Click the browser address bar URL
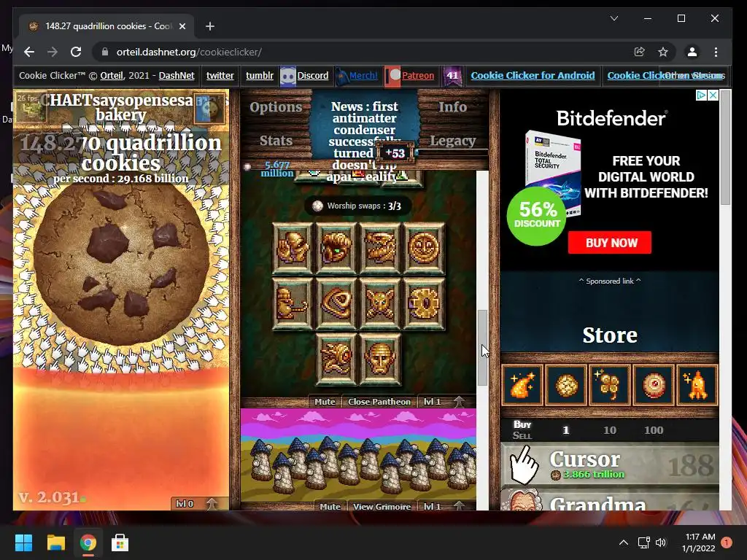Image resolution: width=747 pixels, height=560 pixels. [x=189, y=52]
